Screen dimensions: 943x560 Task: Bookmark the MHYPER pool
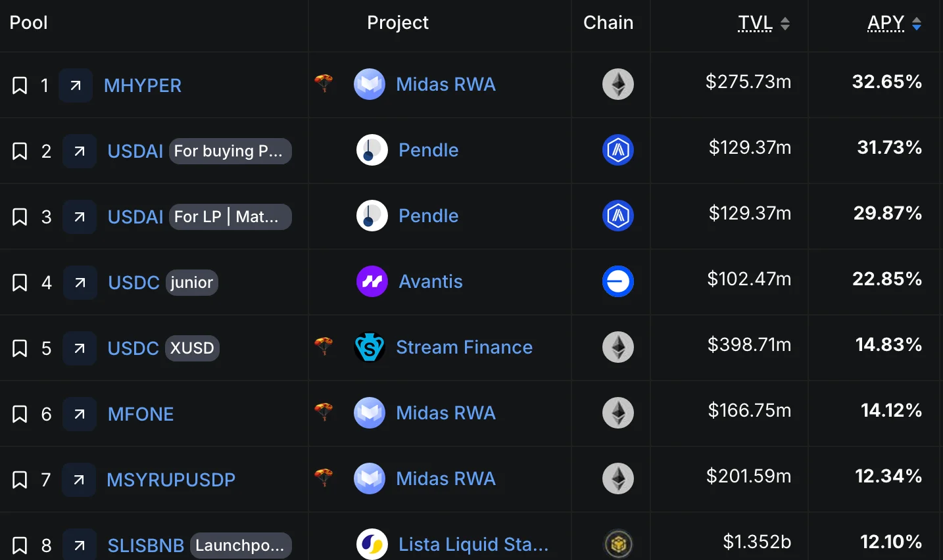pos(20,85)
